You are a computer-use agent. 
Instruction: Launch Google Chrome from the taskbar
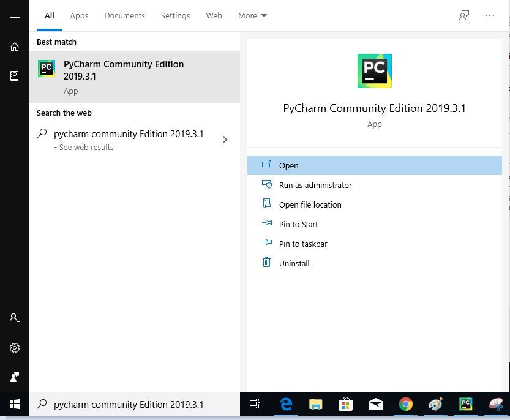[405, 404]
